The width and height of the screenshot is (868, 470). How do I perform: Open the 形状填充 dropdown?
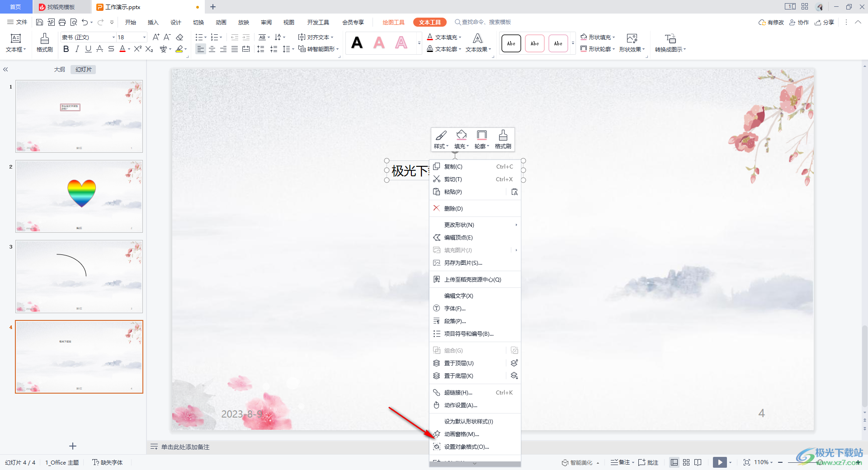pos(598,37)
